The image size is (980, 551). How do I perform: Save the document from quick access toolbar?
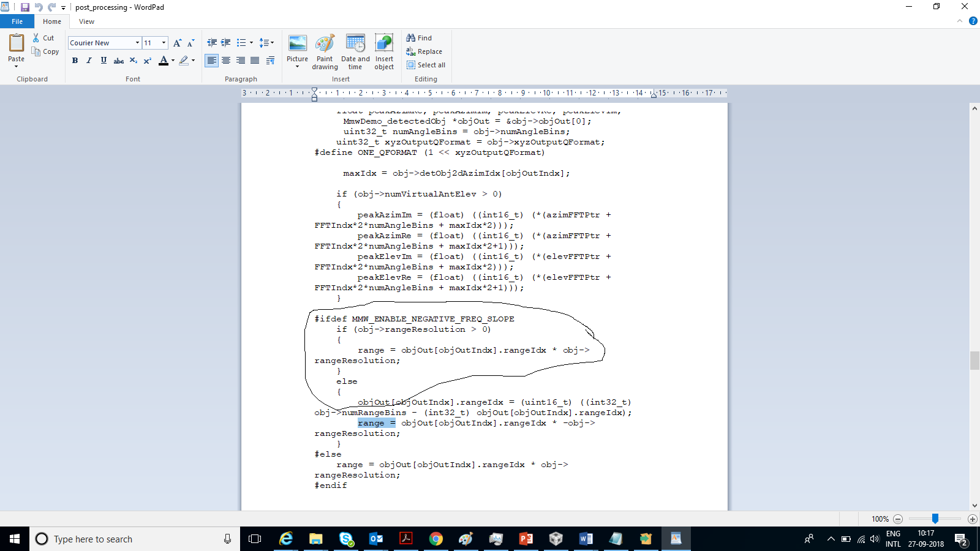(24, 7)
